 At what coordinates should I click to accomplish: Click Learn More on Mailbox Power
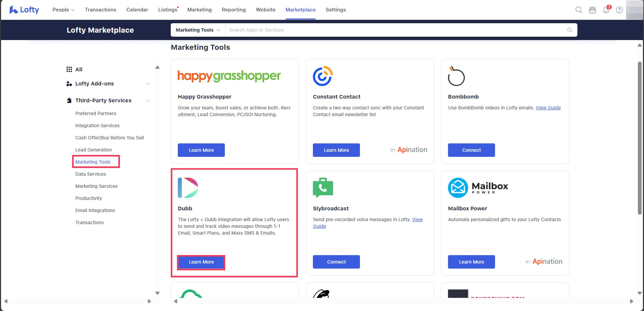pos(472,262)
